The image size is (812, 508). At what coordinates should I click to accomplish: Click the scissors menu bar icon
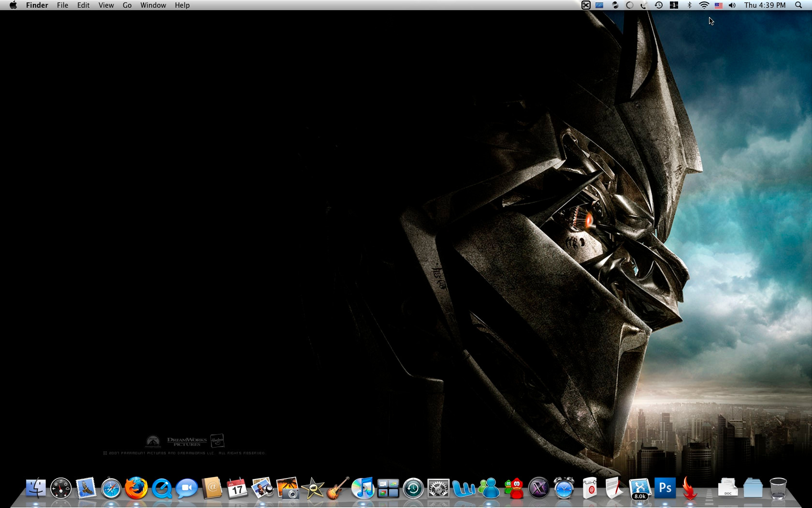(586, 5)
